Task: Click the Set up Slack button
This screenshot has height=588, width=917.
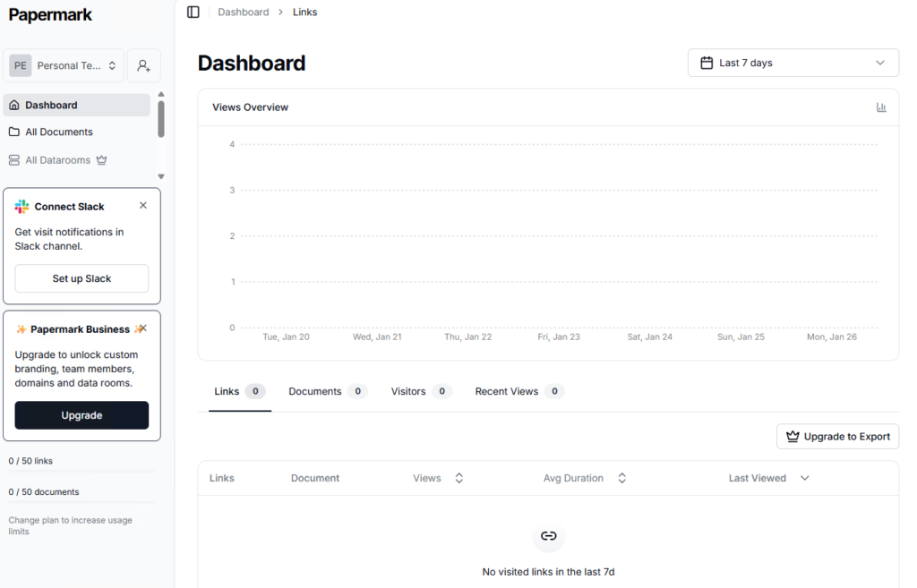Action: coord(81,278)
